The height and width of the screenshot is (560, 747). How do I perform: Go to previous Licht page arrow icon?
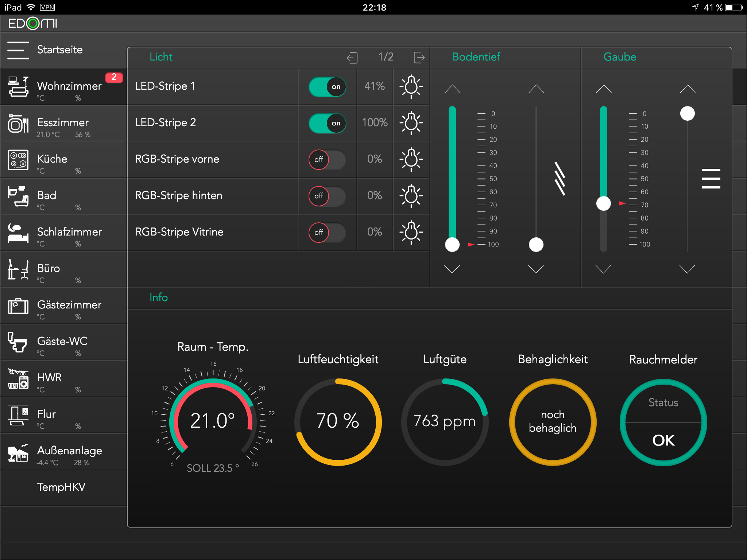point(352,57)
